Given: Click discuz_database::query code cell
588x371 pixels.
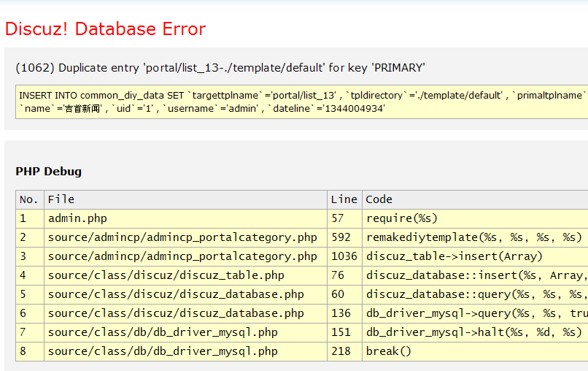Looking at the screenshot, I should click(475, 294).
